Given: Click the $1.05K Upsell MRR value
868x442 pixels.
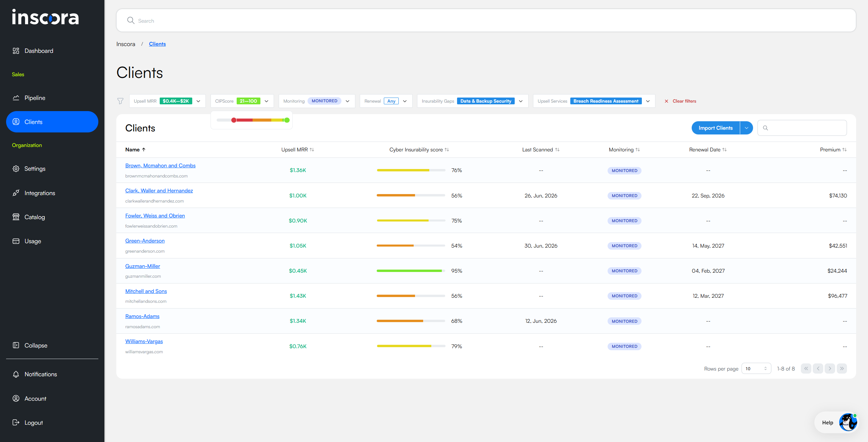Looking at the screenshot, I should 298,246.
